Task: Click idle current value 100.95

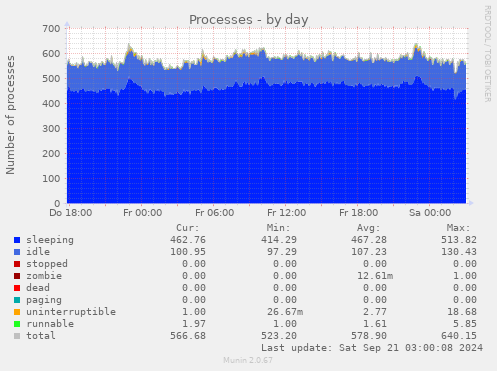Action: coord(188,252)
